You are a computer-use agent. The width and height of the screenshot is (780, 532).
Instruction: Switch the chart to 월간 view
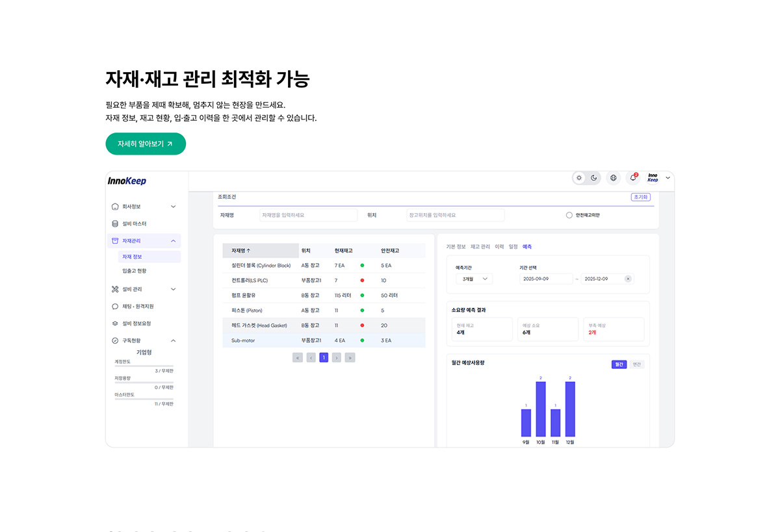tap(619, 364)
